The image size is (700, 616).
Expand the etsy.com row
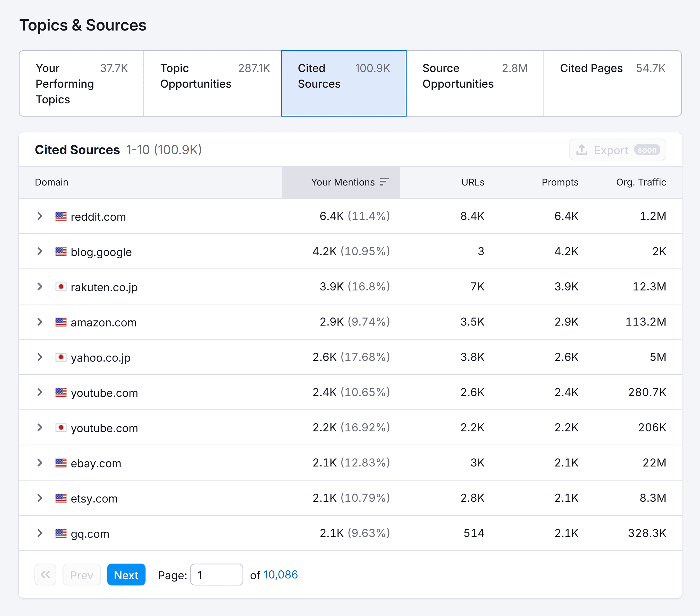coord(39,498)
